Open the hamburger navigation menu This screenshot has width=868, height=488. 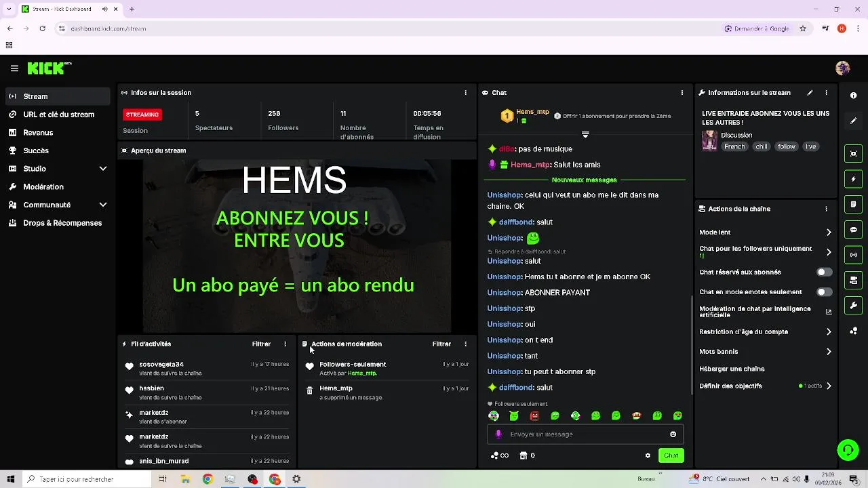(x=14, y=68)
